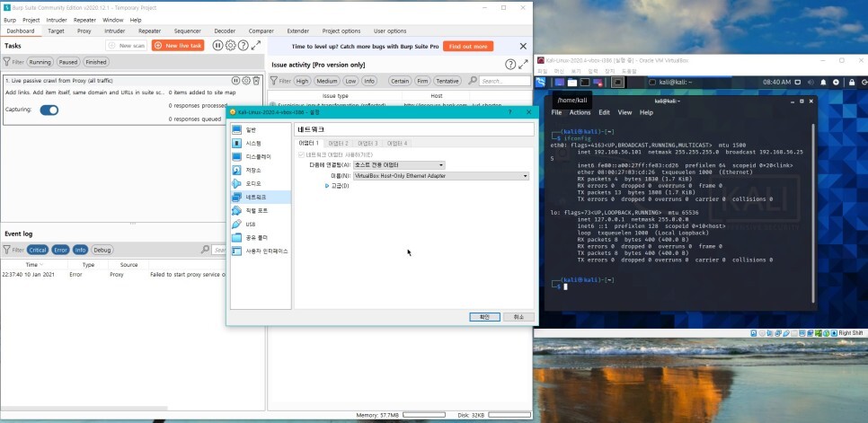Select 직렬 포트 (Serial ports) category
Image resolution: width=868 pixels, height=423 pixels.
pyautogui.click(x=261, y=211)
